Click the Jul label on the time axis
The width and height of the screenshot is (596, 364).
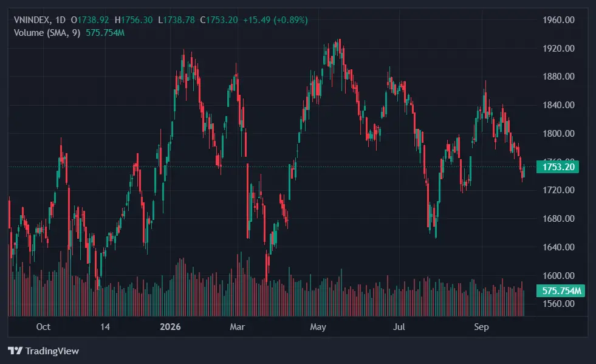point(399,327)
